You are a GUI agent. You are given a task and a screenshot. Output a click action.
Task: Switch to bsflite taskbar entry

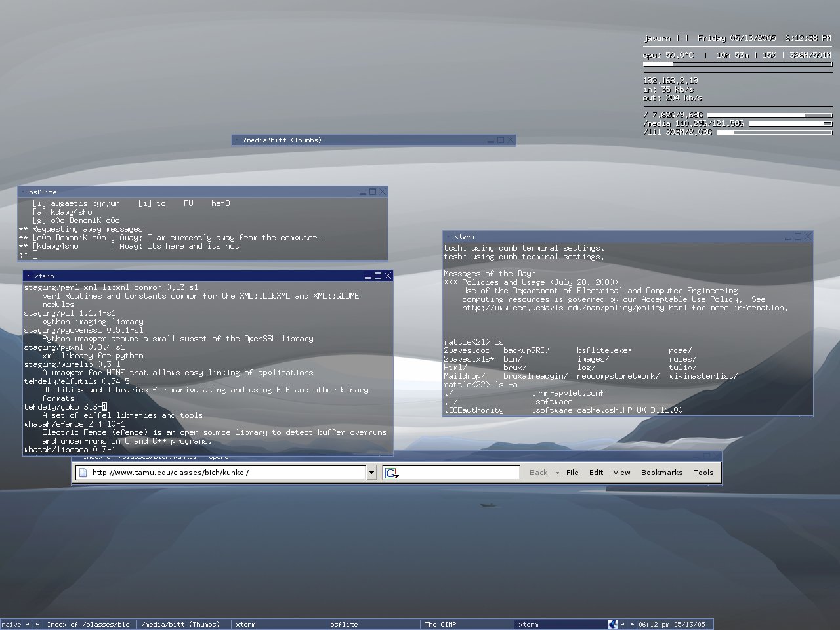pos(373,624)
